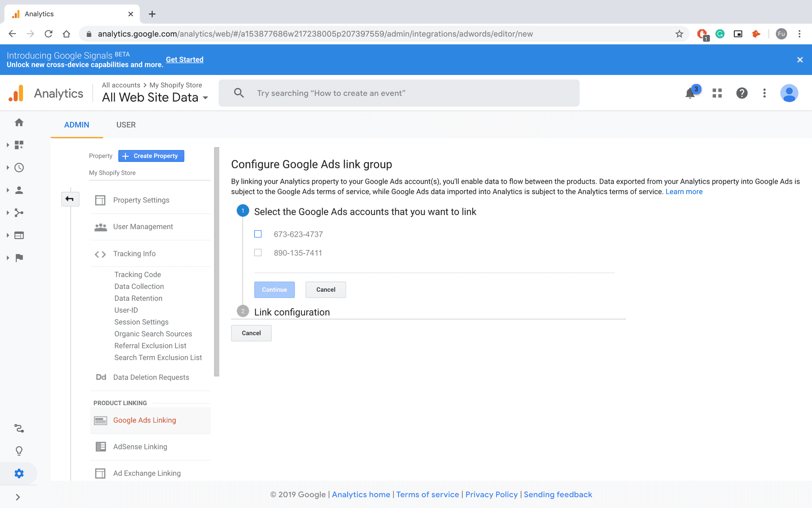Open Acquisition arrows icon in sidebar
Image resolution: width=812 pixels, height=508 pixels.
point(19,213)
